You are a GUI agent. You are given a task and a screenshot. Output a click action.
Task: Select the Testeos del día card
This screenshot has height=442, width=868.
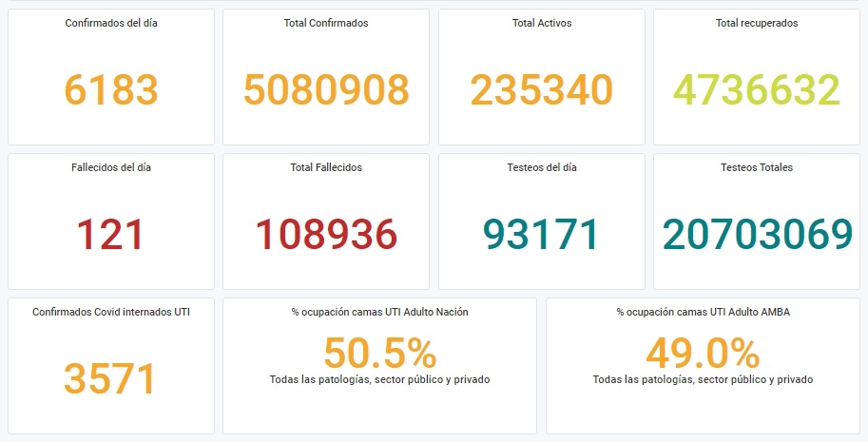pyautogui.click(x=541, y=221)
